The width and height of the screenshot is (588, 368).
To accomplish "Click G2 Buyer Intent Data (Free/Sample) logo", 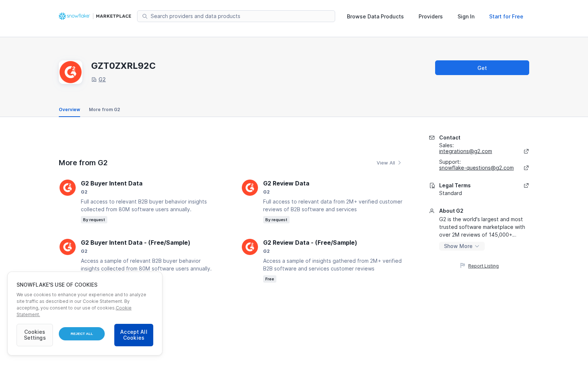I will (x=68, y=247).
